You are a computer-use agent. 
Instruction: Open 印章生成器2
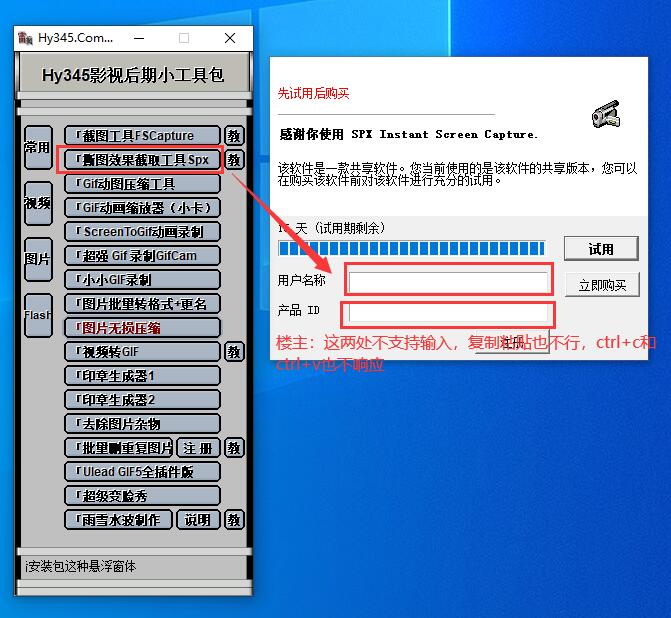[x=143, y=400]
